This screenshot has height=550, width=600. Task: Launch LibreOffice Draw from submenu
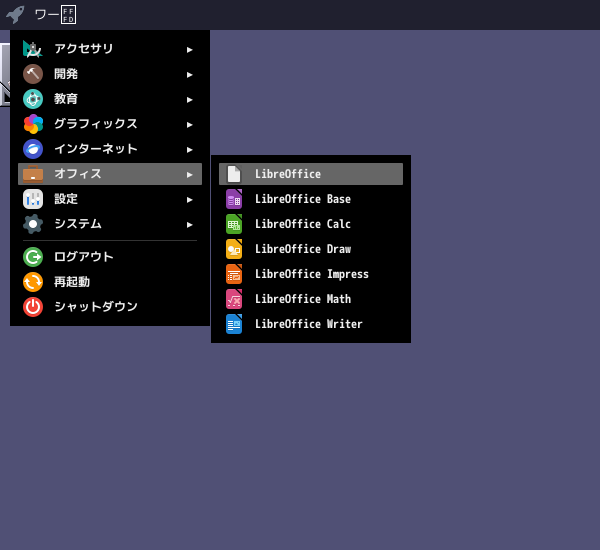311,249
